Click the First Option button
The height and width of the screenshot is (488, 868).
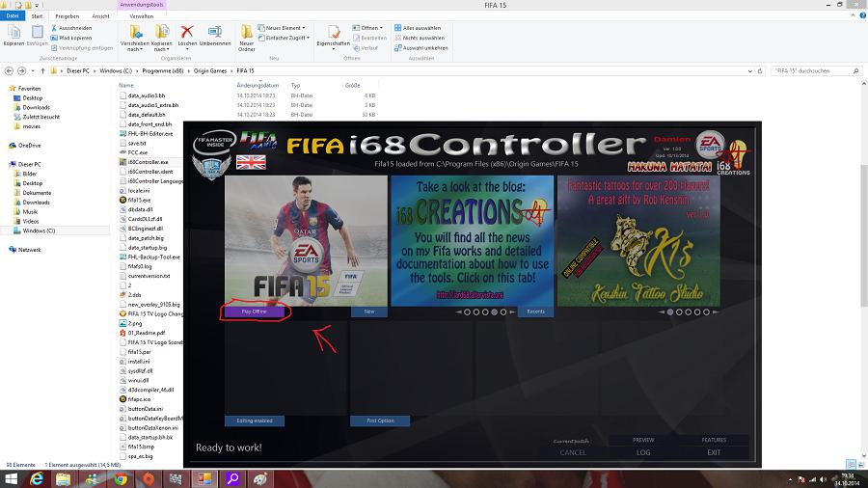pos(380,420)
